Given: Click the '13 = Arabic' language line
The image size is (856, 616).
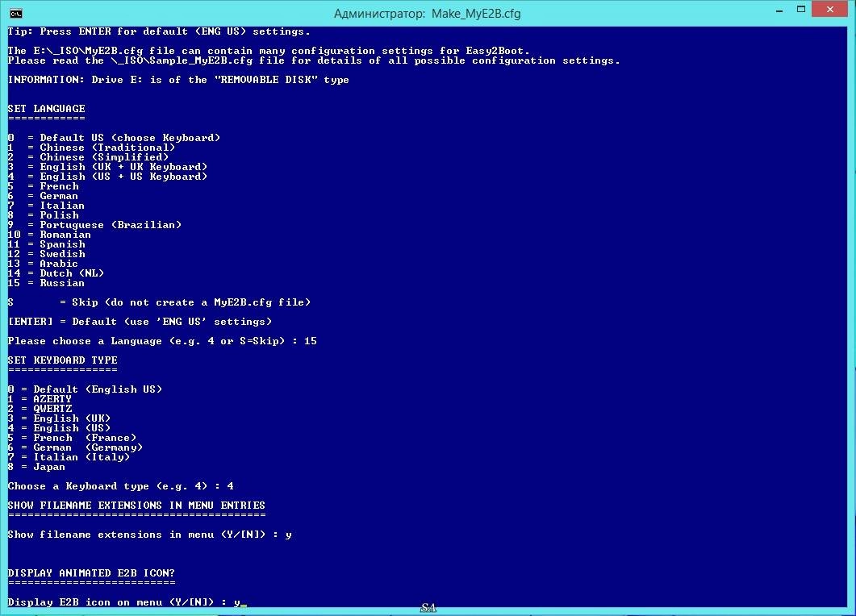Looking at the screenshot, I should 43,264.
